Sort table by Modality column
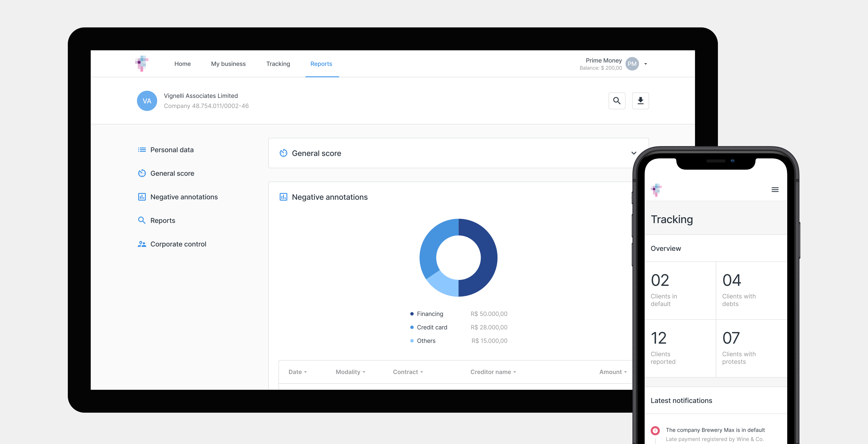868x444 pixels. coord(350,372)
